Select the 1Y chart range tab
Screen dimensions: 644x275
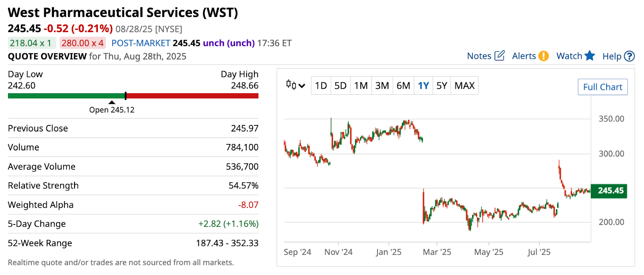pyautogui.click(x=423, y=85)
